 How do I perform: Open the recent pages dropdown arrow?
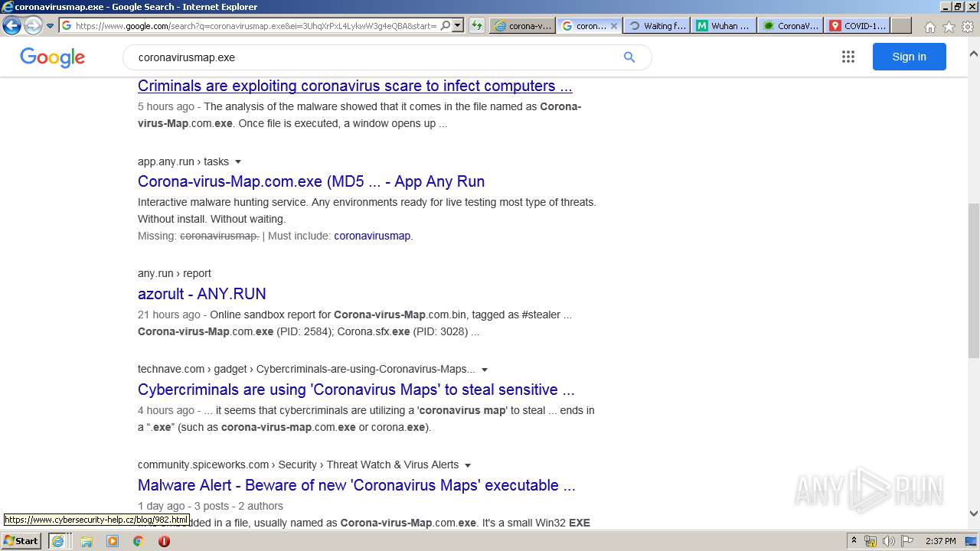tap(51, 26)
